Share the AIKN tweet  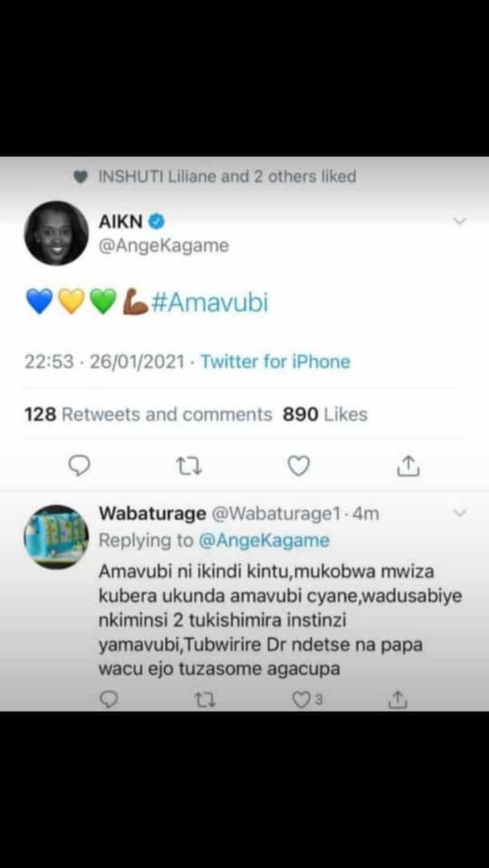point(409,465)
